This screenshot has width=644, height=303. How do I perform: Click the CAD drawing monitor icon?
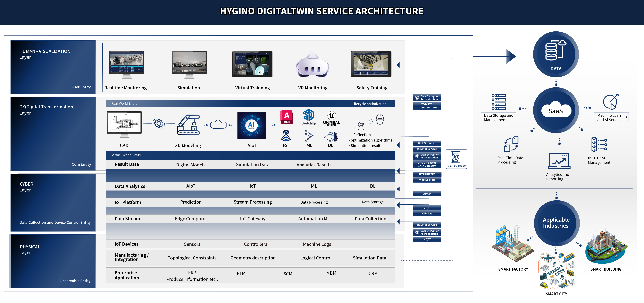click(124, 125)
